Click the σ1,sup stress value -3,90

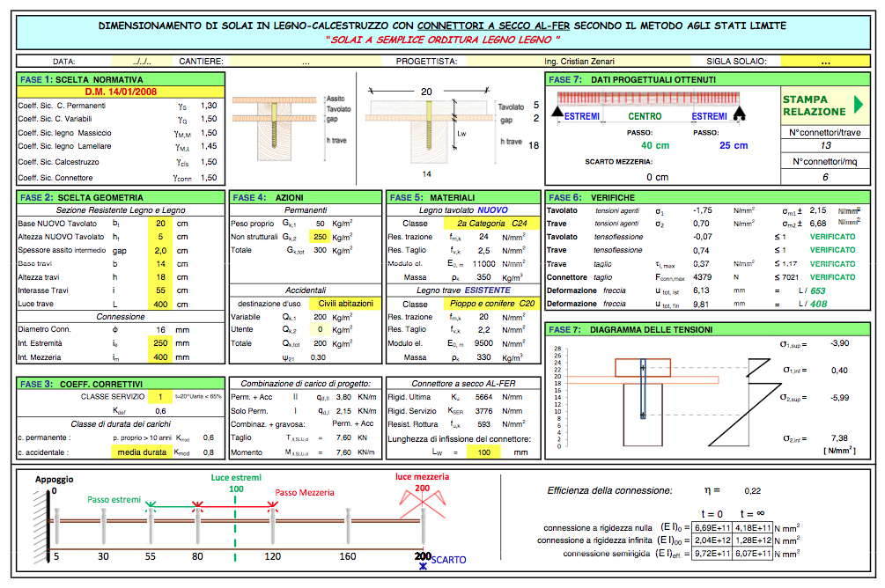point(840,343)
